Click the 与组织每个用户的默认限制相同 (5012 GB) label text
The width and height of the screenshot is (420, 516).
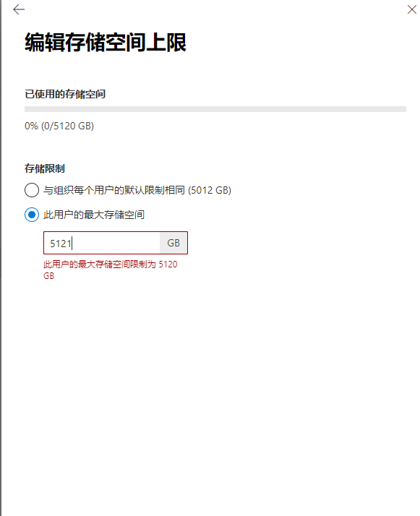point(137,190)
